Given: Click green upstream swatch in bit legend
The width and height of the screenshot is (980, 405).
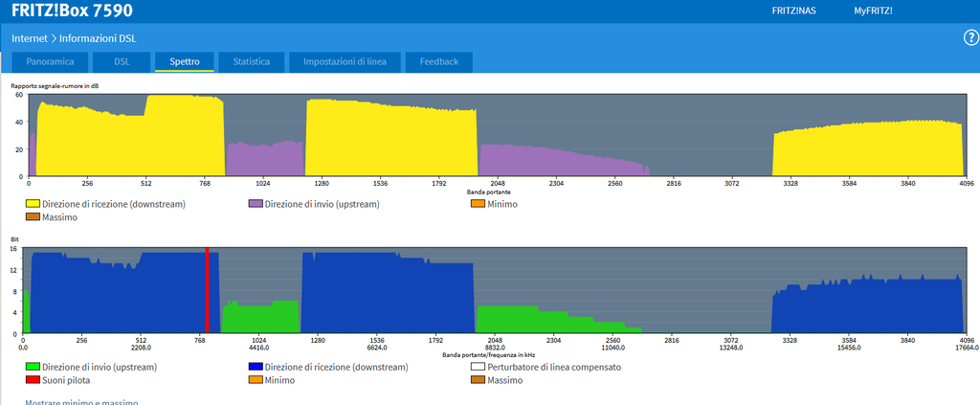Looking at the screenshot, I should pos(33,367).
